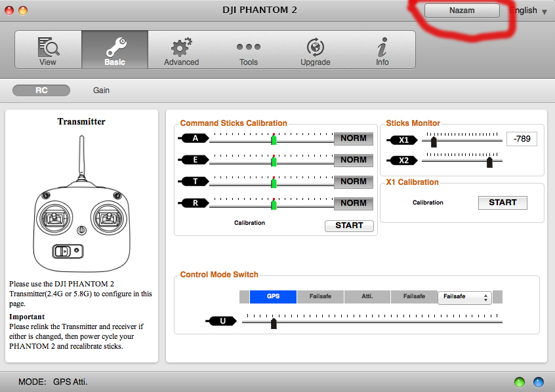Start Command Sticks calibration
Viewport: 555px width, 392px height.
point(349,225)
